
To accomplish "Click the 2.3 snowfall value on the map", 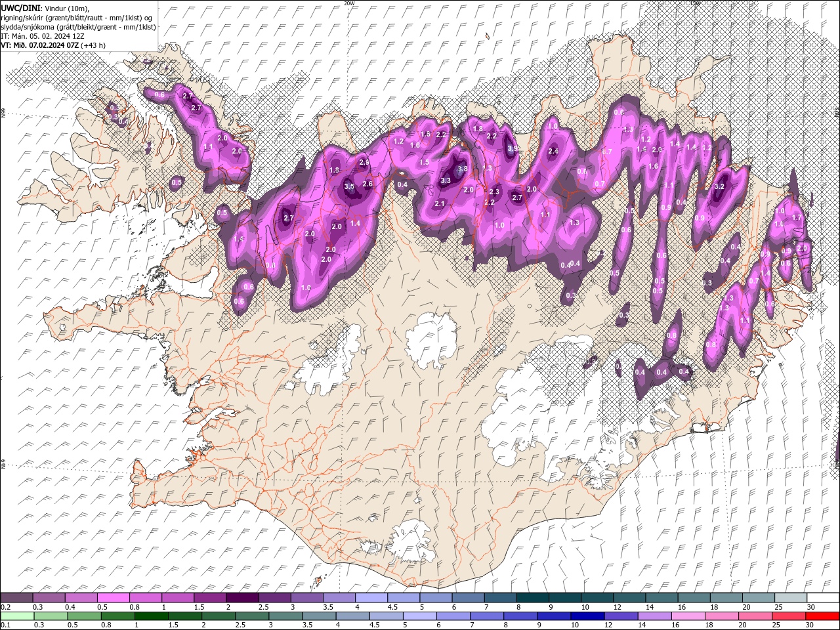I will tap(494, 192).
